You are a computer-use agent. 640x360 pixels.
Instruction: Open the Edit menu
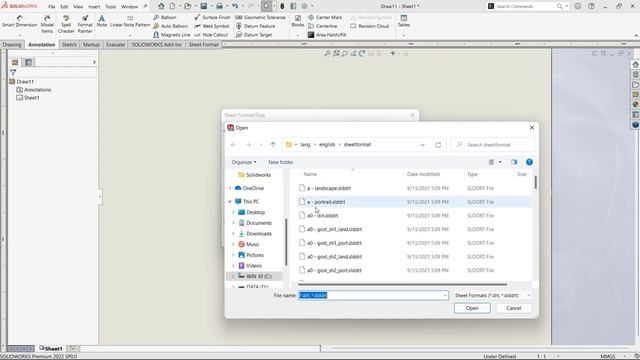coord(64,7)
